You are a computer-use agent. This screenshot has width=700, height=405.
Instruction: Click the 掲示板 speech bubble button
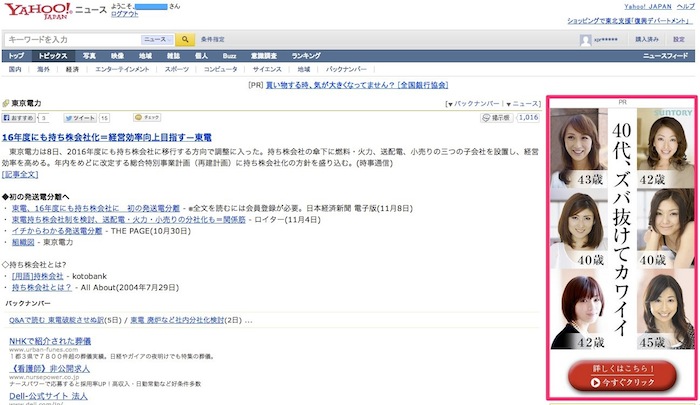pyautogui.click(x=496, y=117)
